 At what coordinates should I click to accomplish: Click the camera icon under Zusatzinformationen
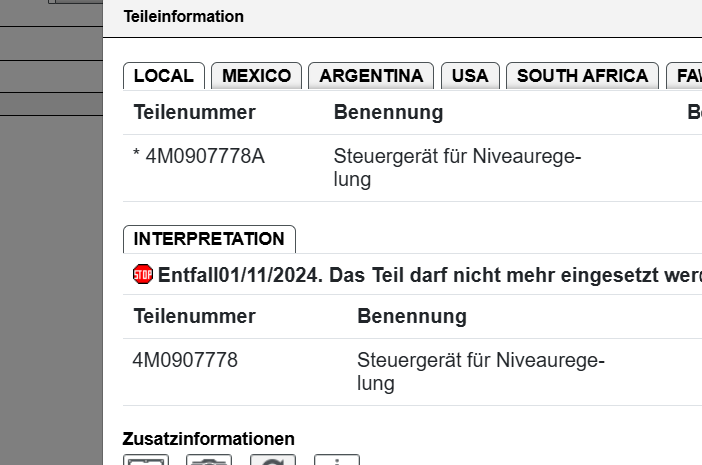[209, 460]
